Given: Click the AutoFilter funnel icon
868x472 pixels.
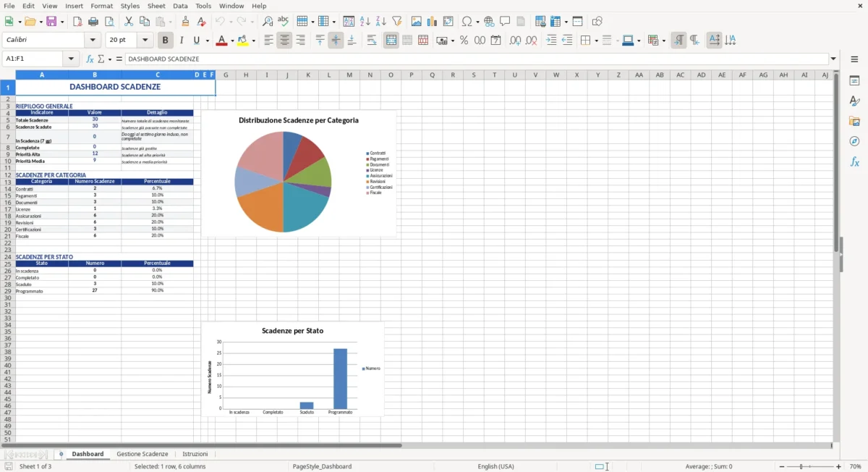Looking at the screenshot, I should (397, 22).
